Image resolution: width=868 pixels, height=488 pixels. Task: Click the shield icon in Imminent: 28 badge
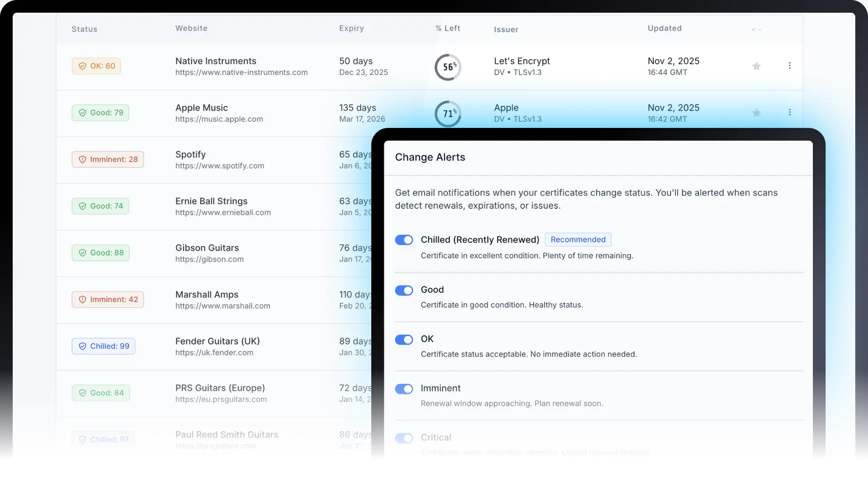coord(82,160)
